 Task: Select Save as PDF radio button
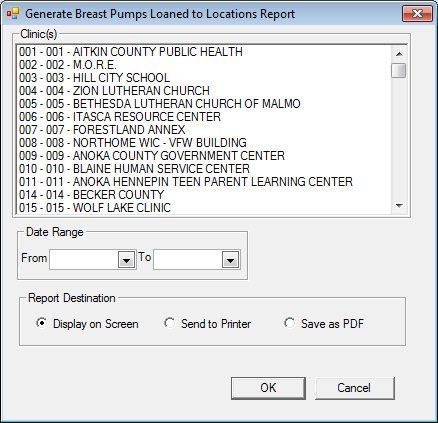pos(289,323)
